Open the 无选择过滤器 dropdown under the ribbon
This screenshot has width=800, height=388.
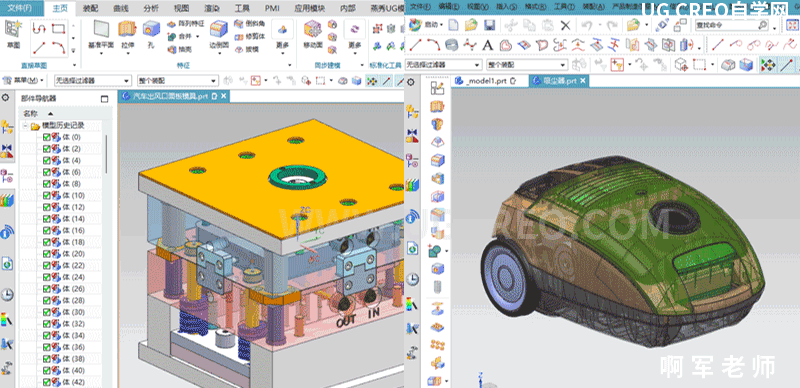coord(92,81)
